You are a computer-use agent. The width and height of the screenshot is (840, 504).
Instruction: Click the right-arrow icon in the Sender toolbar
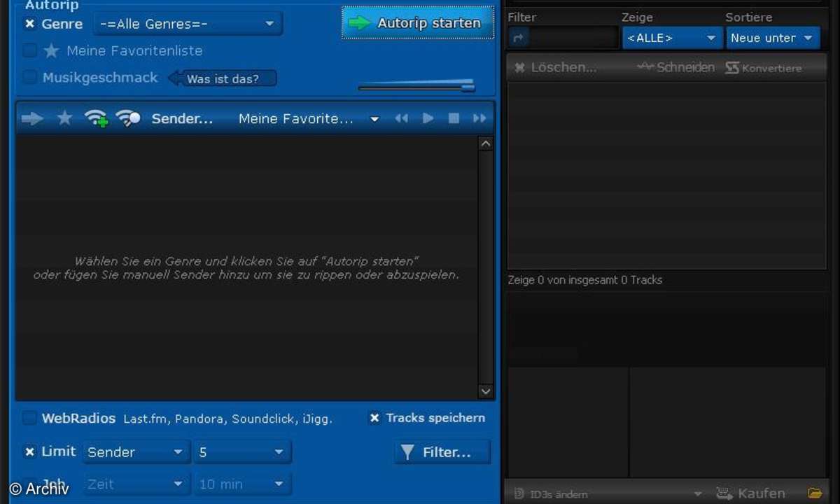(32, 119)
